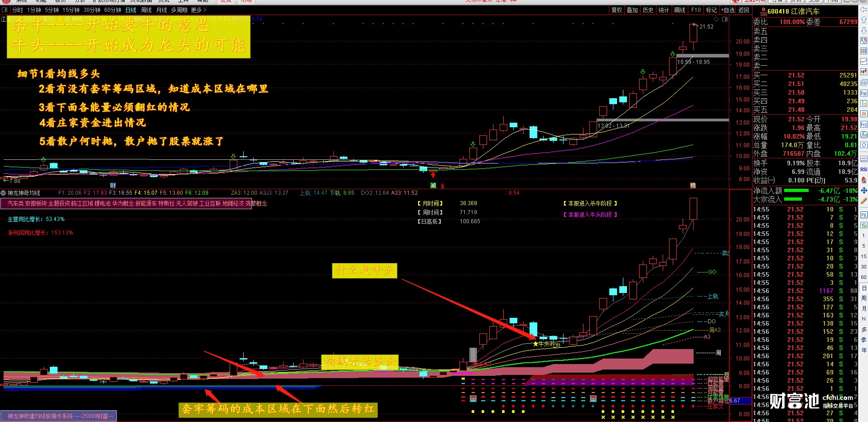The width and height of the screenshot is (868, 422).
Task: Click the green diamond icon at chart corner
Action: click(717, 19)
